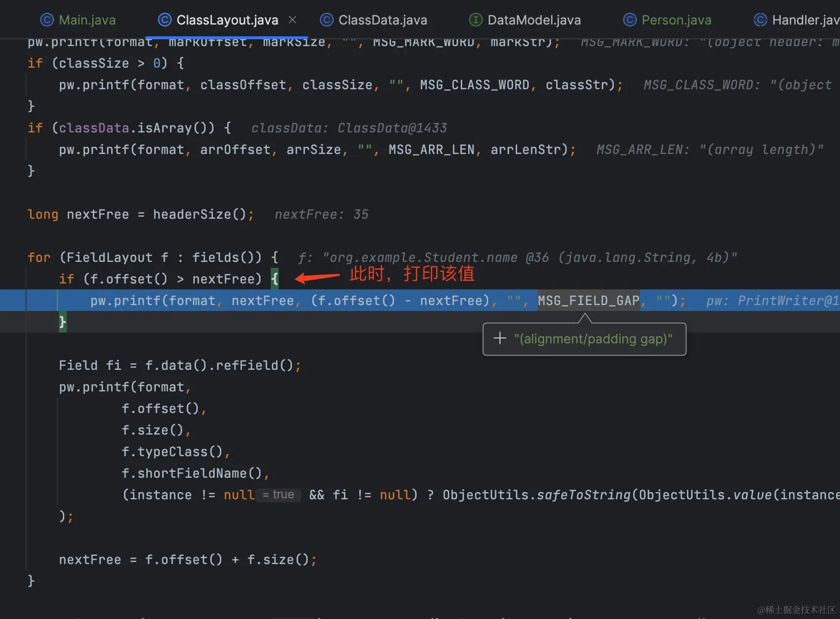Image resolution: width=840 pixels, height=619 pixels.
Task: Click the classOffset argument
Action: point(243,85)
